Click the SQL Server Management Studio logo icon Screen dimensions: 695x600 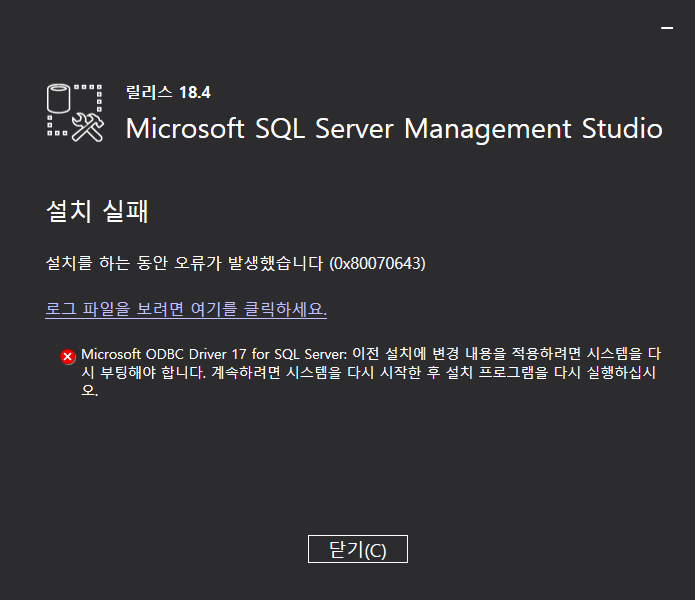click(x=75, y=113)
